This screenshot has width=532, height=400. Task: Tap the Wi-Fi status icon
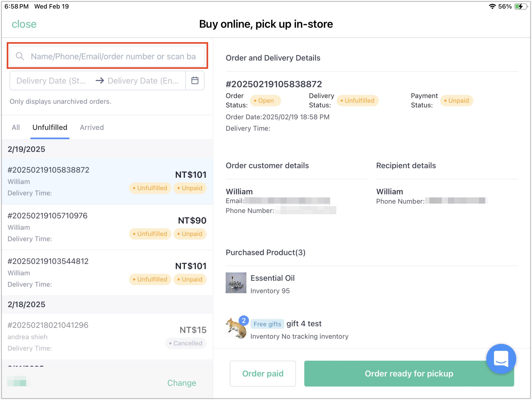(492, 6)
